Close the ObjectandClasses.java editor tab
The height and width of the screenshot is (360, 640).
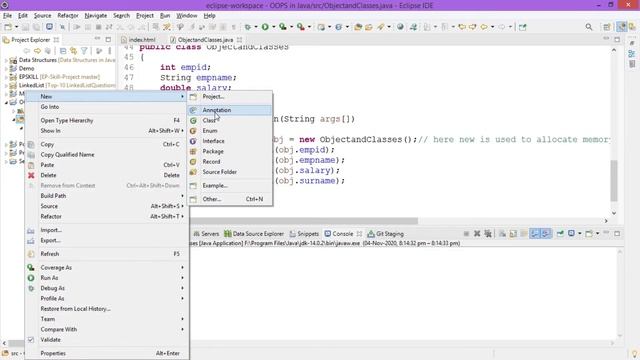[240, 40]
